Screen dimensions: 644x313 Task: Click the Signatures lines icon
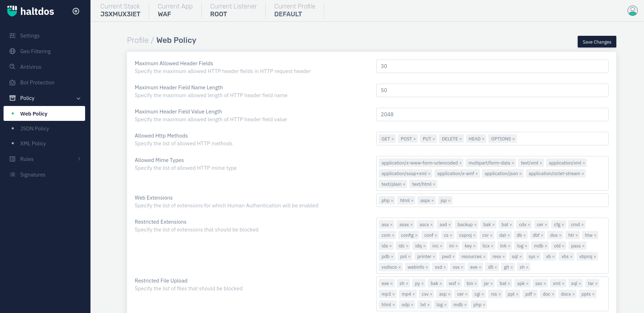tap(12, 174)
